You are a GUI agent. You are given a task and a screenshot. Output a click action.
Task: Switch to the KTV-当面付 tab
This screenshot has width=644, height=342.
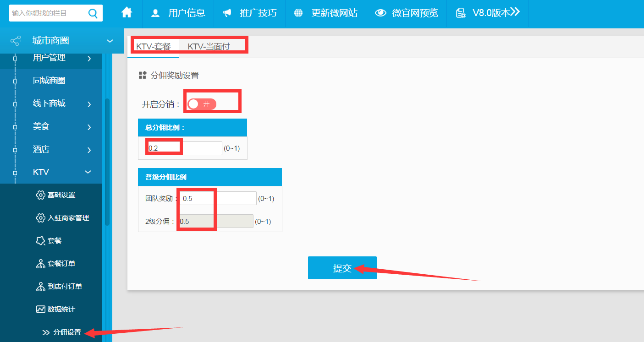(209, 46)
